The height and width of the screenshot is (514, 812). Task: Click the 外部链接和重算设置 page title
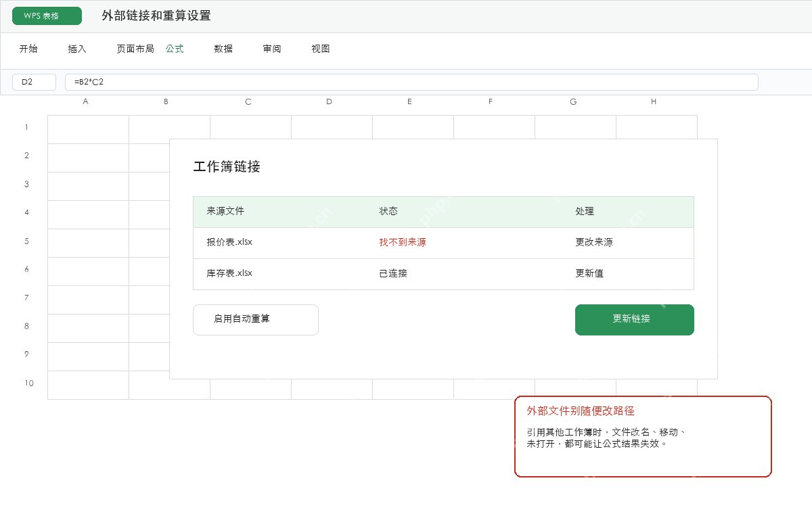(156, 16)
